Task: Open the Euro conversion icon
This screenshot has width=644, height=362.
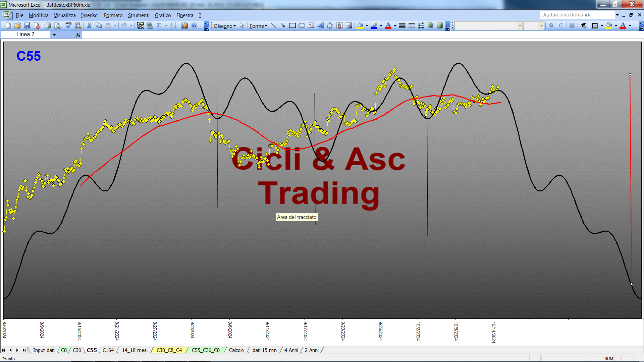Action: click(141, 25)
